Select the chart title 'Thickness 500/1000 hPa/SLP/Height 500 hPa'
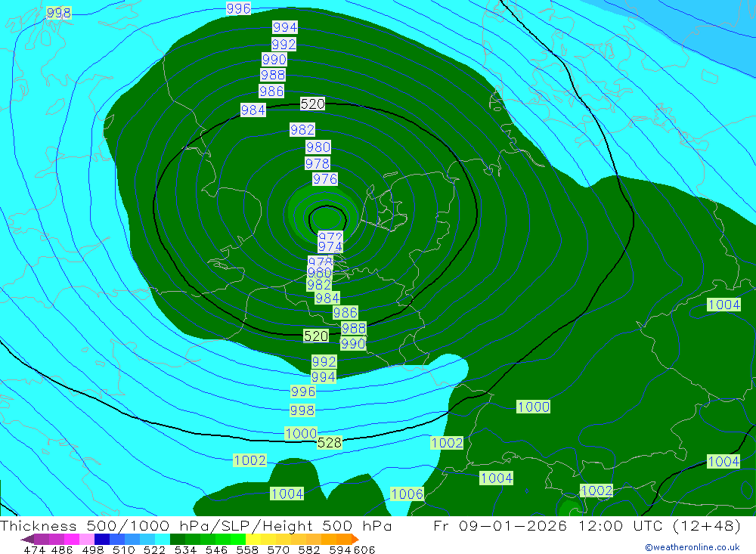 click(x=196, y=525)
